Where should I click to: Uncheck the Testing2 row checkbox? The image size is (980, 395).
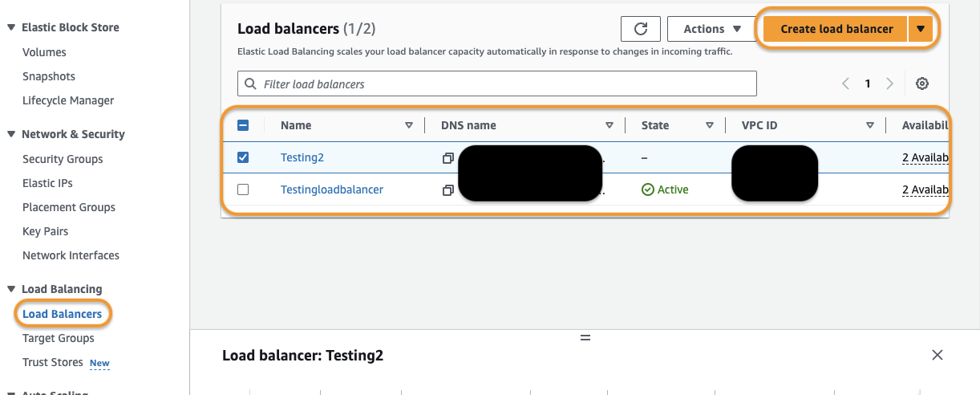(243, 157)
